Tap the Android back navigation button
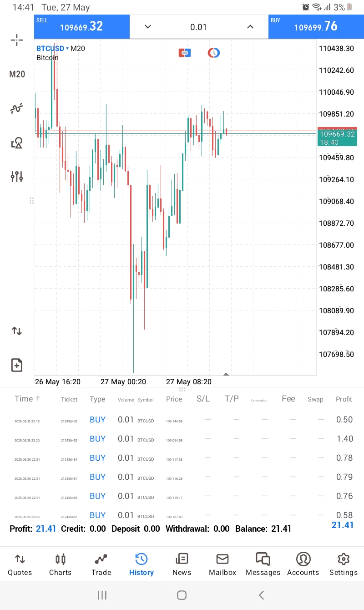This screenshot has width=364, height=610. (x=261, y=595)
